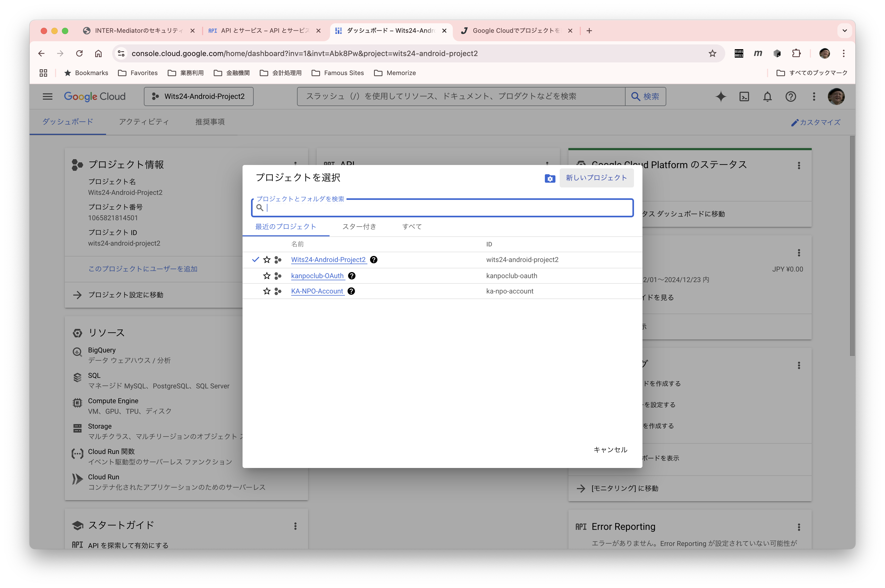
Task: Open help icon beside kanpoclub-OAuth
Action: pyautogui.click(x=352, y=275)
